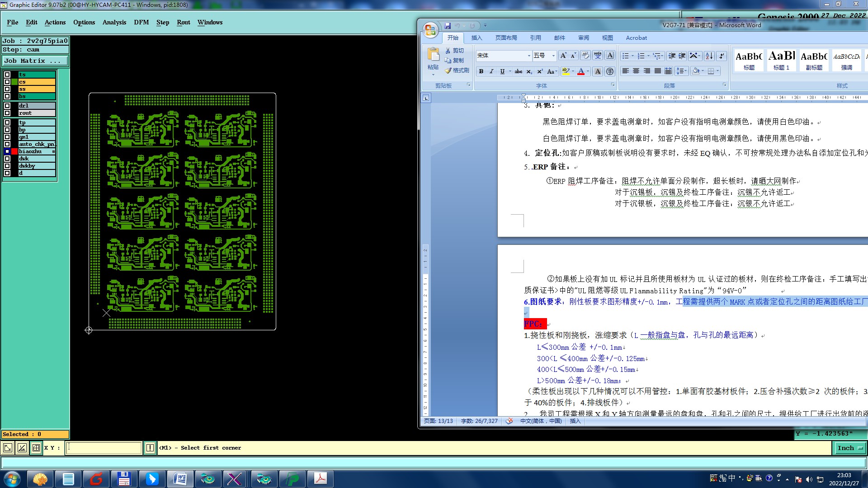Apply strikethrough formatting
This screenshot has height=488, width=868.
click(519, 71)
